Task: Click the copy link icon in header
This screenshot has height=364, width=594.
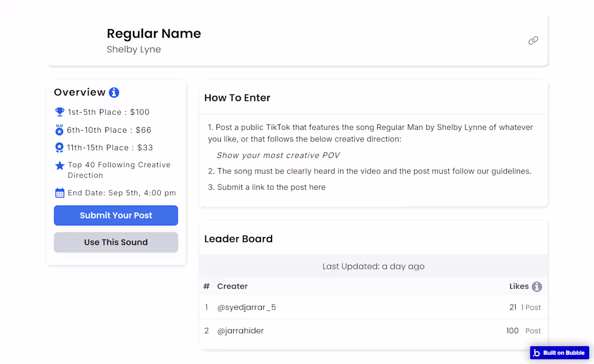Action: 533,40
